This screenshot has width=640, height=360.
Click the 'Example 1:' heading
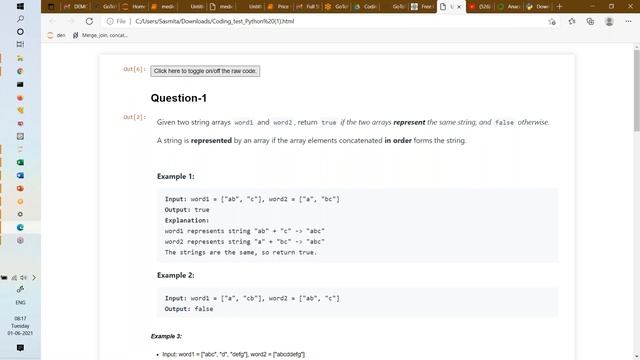click(176, 176)
